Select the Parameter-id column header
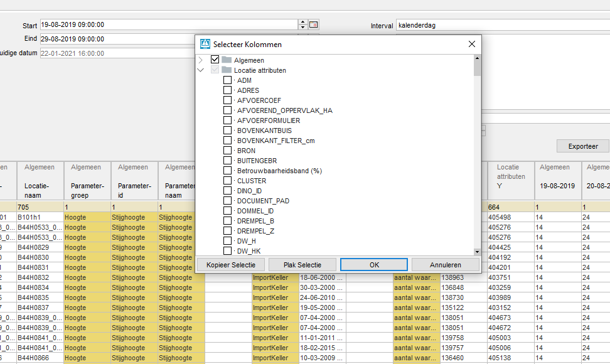The height and width of the screenshot is (364, 610). click(134, 181)
